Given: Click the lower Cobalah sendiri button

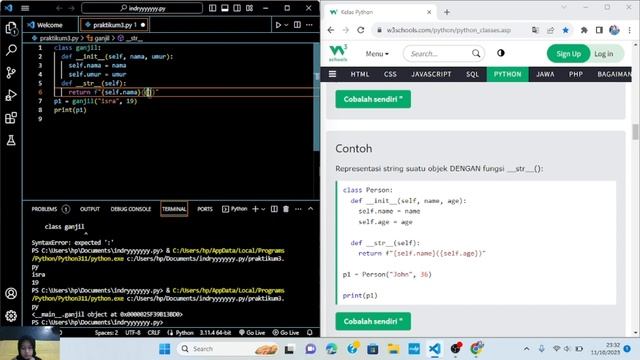Looking at the screenshot, I should tap(373, 321).
